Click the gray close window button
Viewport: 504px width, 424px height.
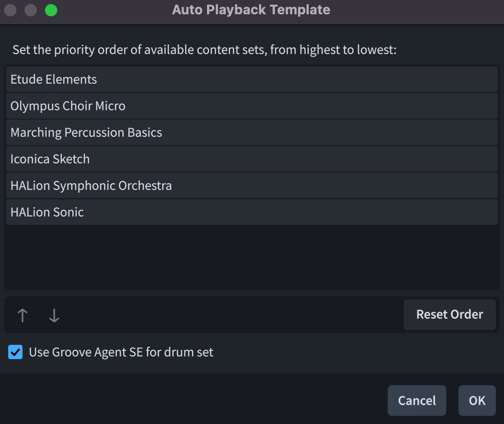(x=10, y=10)
